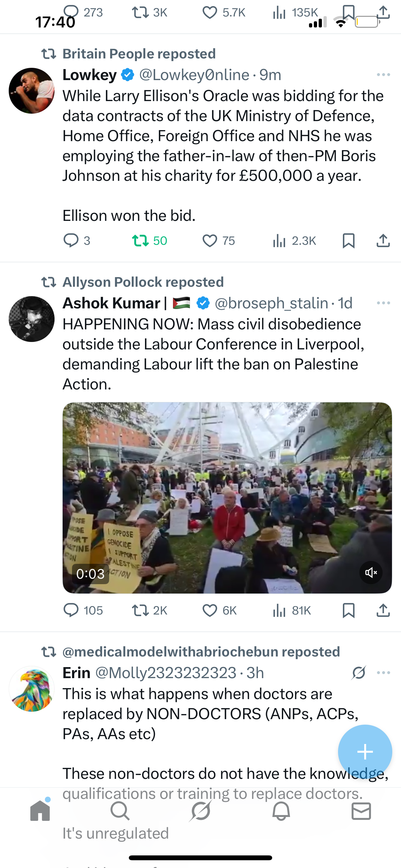View analytics for Ashok Kumar's tweet
Screen dimensions: 401x868
tap(279, 610)
